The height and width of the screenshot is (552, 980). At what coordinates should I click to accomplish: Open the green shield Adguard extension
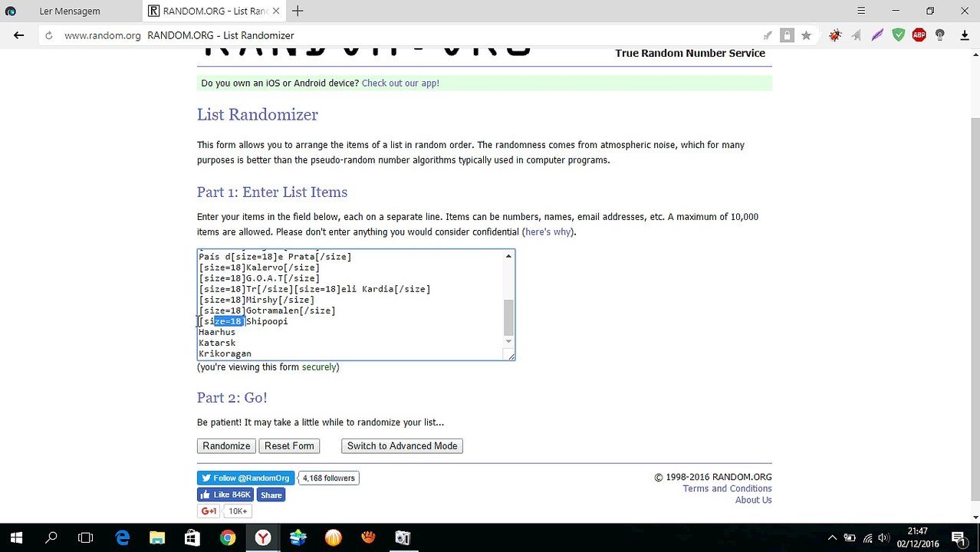tap(898, 35)
